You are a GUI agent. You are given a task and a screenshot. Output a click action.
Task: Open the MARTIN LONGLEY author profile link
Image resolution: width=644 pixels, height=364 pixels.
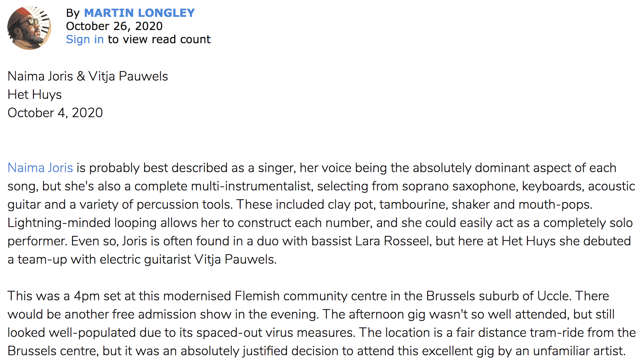139,13
